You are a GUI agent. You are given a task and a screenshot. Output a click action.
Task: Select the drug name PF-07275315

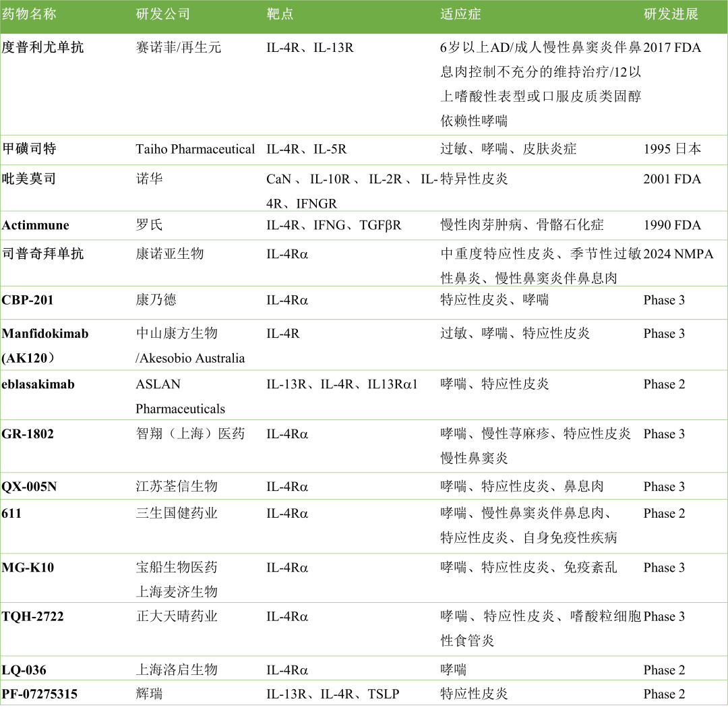[40, 694]
